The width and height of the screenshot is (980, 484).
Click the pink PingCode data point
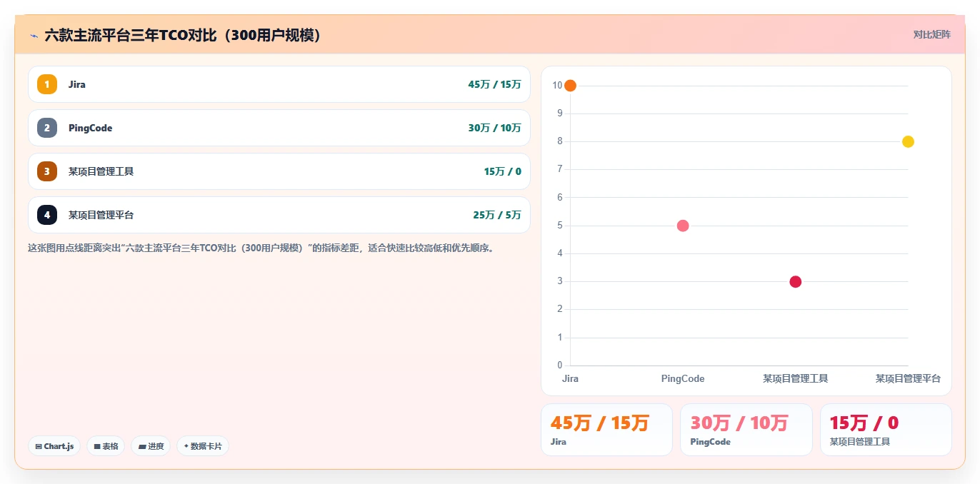(x=683, y=226)
